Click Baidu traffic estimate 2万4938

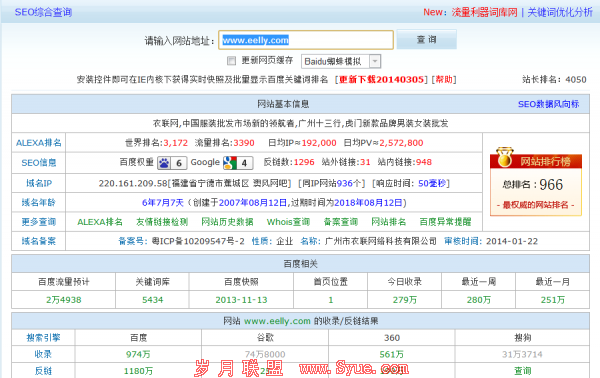pos(64,300)
